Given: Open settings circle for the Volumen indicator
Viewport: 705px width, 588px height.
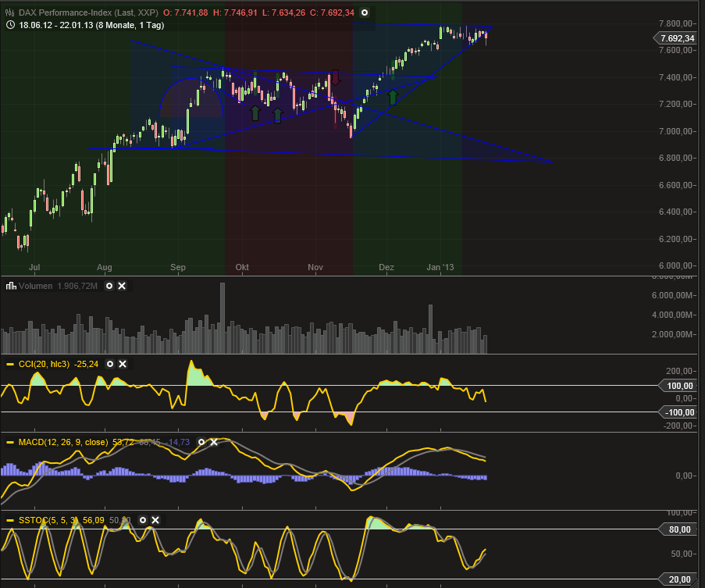Looking at the screenshot, I should pyautogui.click(x=109, y=286).
